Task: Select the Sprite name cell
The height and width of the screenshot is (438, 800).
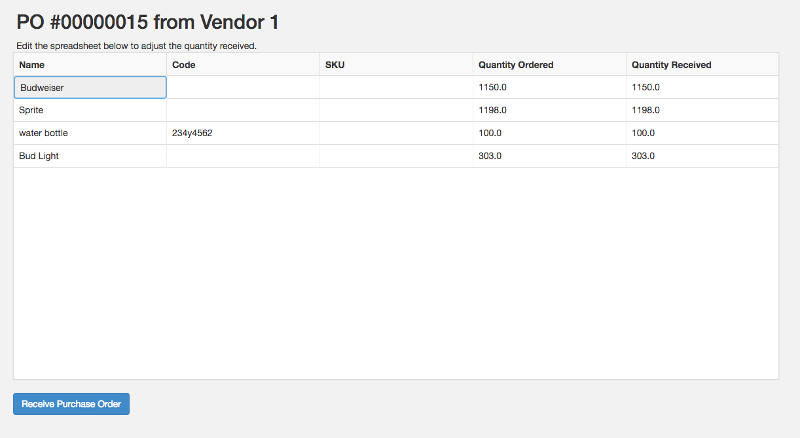Action: coord(90,110)
